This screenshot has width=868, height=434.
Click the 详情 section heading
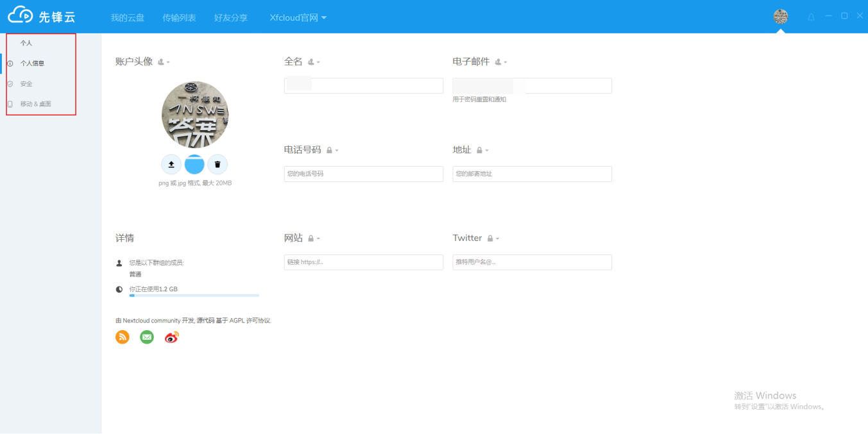coord(125,238)
